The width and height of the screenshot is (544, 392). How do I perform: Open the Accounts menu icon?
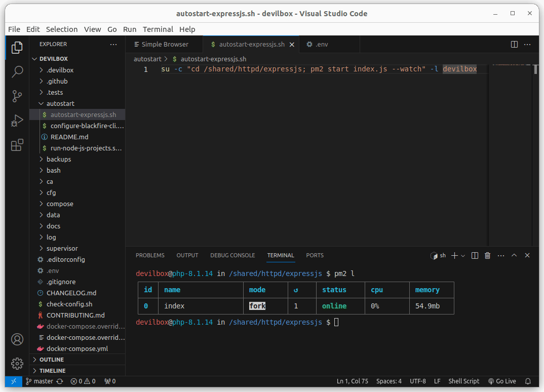point(17,339)
